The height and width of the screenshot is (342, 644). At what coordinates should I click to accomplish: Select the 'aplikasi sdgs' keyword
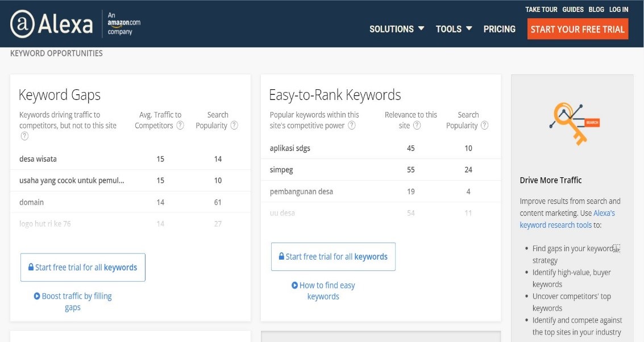coord(290,148)
